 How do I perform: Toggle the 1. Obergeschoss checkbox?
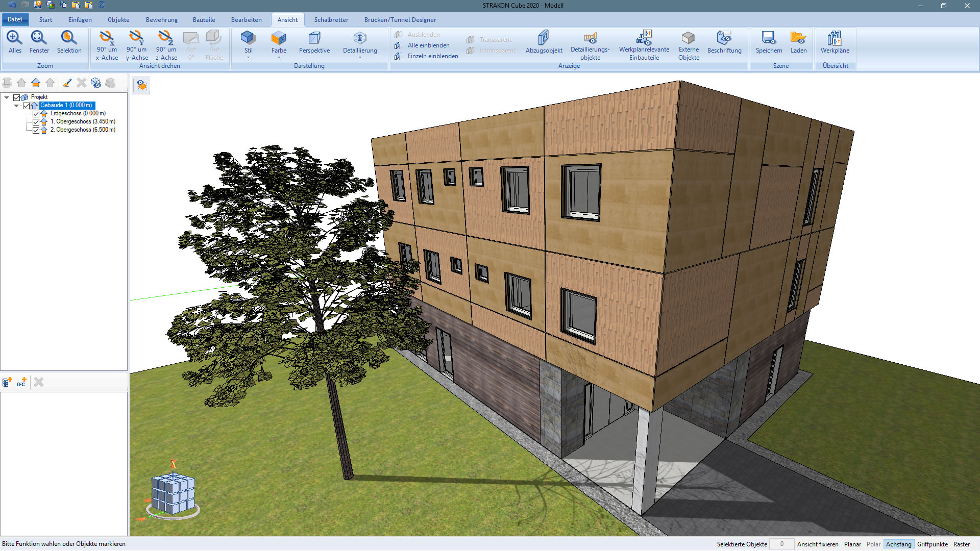(36, 122)
